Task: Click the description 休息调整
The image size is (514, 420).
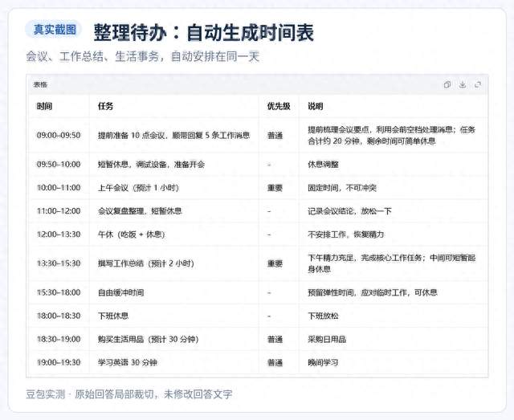Action: point(323,165)
